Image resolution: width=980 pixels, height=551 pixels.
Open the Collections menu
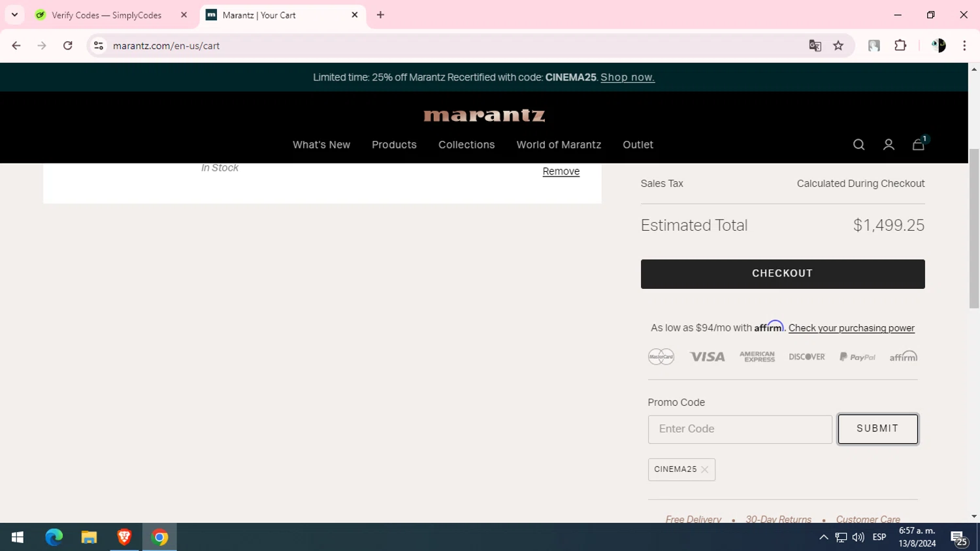coord(466,144)
